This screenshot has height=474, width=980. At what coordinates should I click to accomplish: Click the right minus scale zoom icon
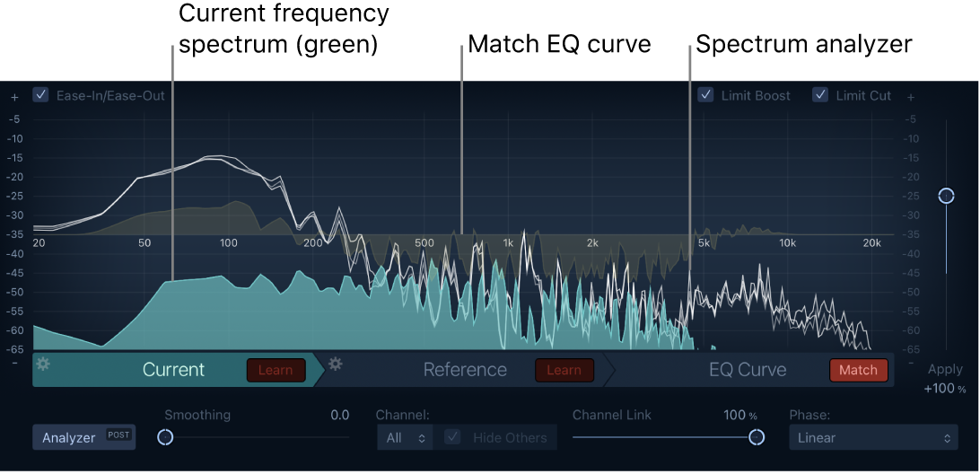(x=911, y=362)
